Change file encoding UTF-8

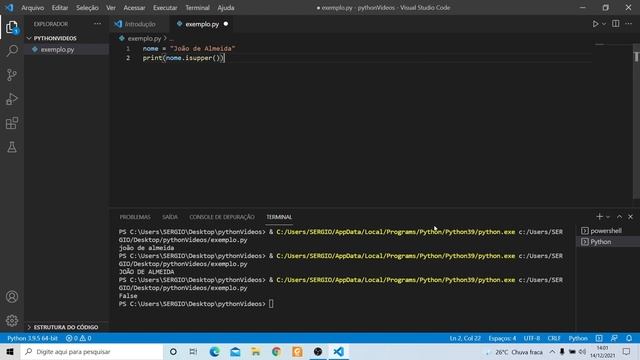click(x=532, y=338)
